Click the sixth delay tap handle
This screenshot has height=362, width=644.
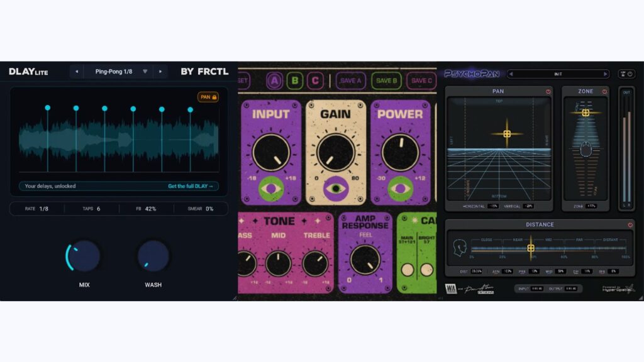tap(190, 109)
